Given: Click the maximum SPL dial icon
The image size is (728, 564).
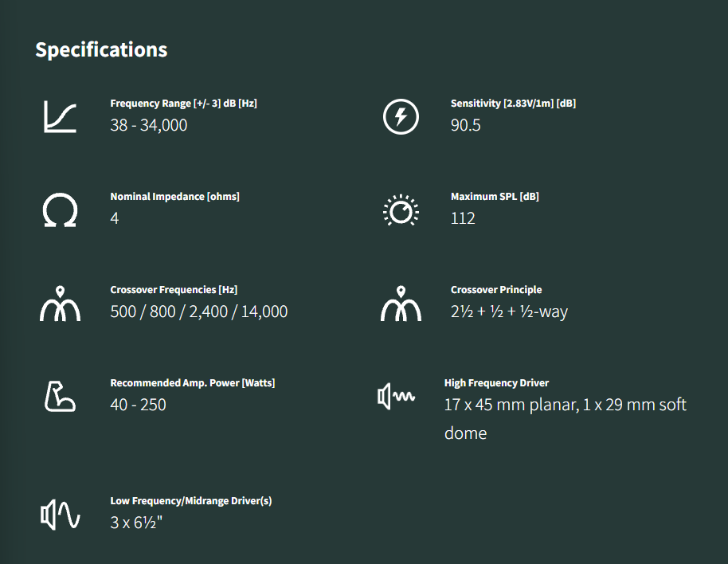Looking at the screenshot, I should tap(400, 211).
